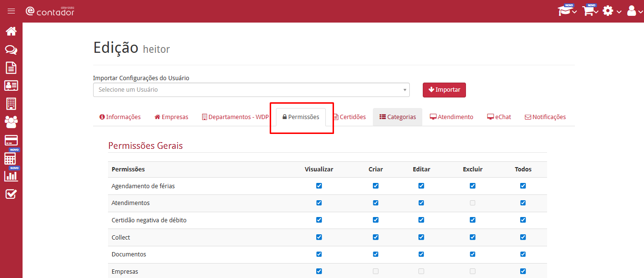Click the eContador logo

[x=50, y=11]
